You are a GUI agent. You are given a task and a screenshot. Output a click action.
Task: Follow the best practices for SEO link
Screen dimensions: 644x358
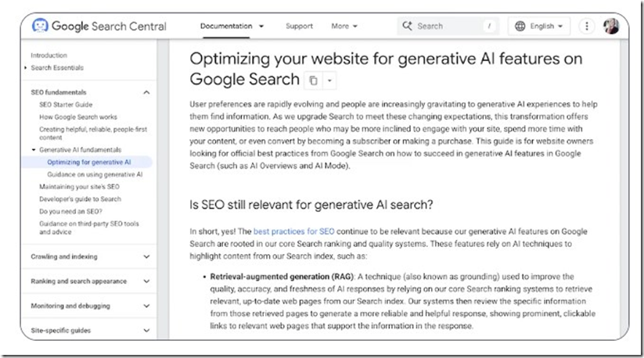point(293,231)
